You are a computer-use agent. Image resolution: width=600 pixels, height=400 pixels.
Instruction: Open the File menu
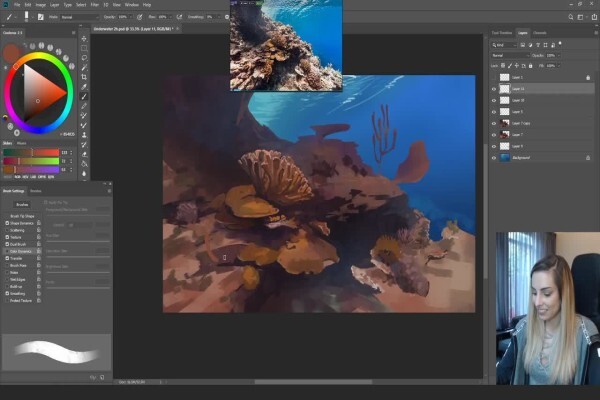click(17, 5)
